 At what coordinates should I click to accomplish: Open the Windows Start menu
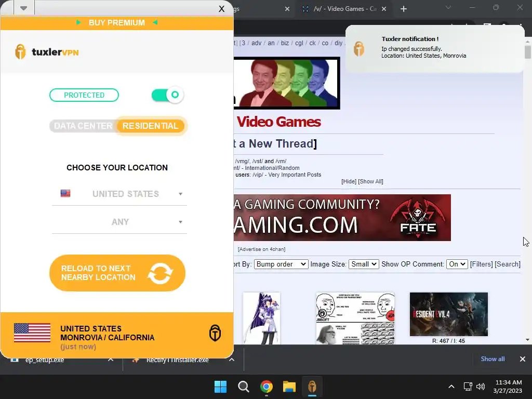[x=220, y=387]
